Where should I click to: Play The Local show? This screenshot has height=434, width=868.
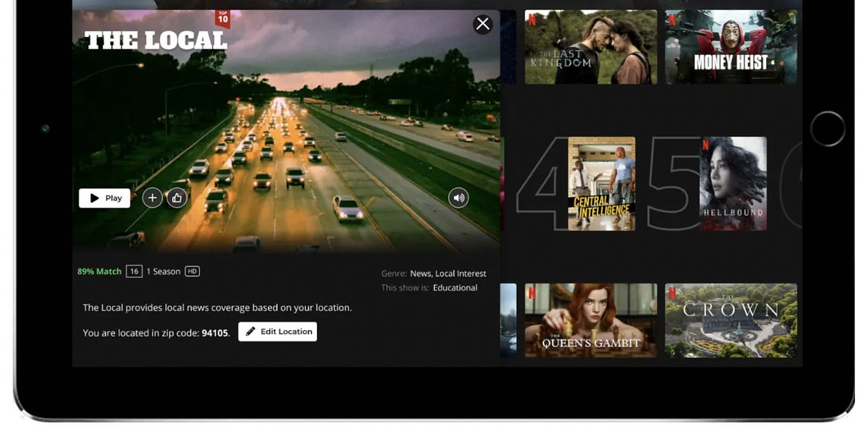point(104,198)
